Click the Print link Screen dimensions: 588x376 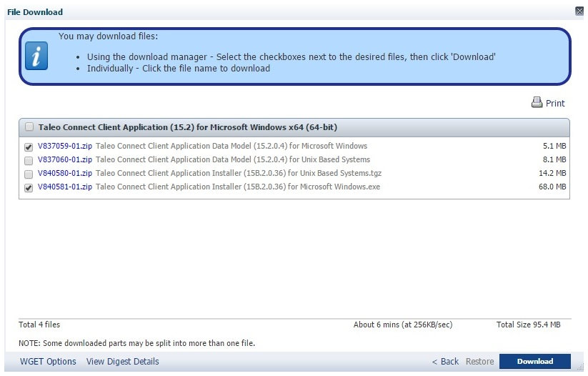click(x=555, y=103)
